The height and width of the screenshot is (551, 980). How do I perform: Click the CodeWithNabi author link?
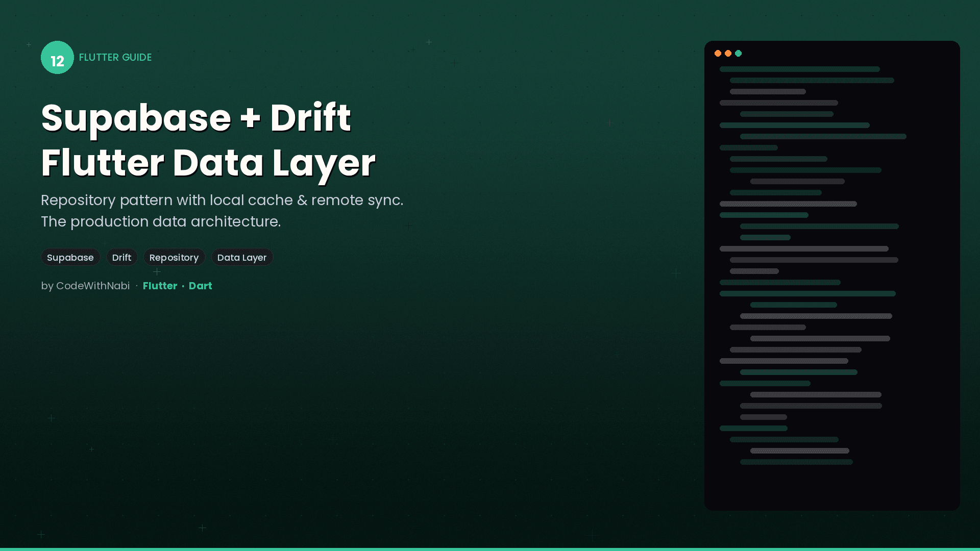[93, 286]
